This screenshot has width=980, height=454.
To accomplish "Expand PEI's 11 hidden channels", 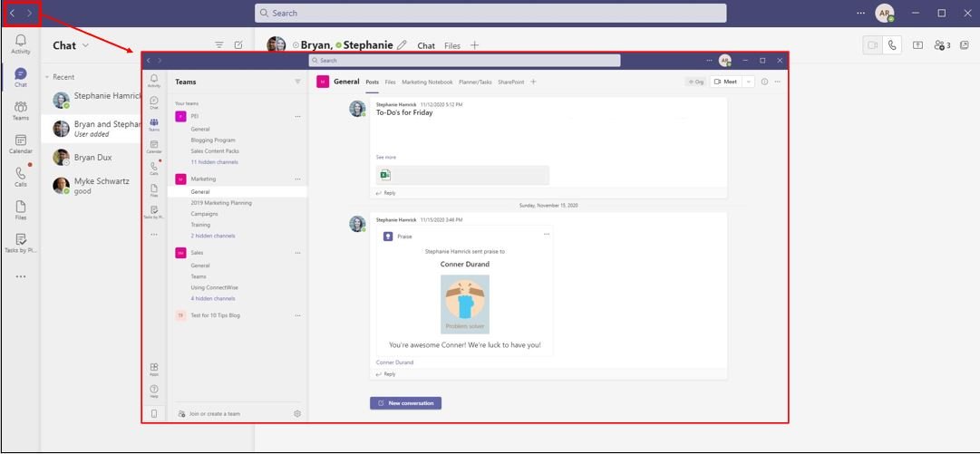I will click(x=214, y=162).
